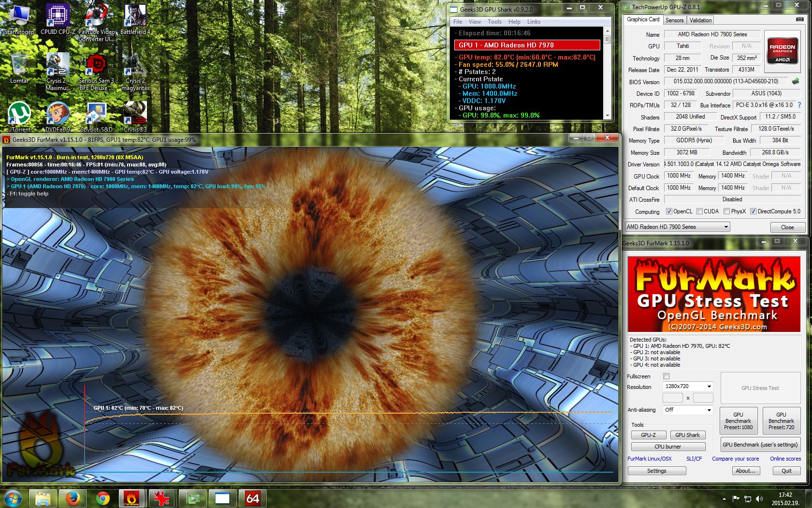The height and width of the screenshot is (508, 812).
Task: Show hidden tray icons arrow
Action: tap(724, 498)
